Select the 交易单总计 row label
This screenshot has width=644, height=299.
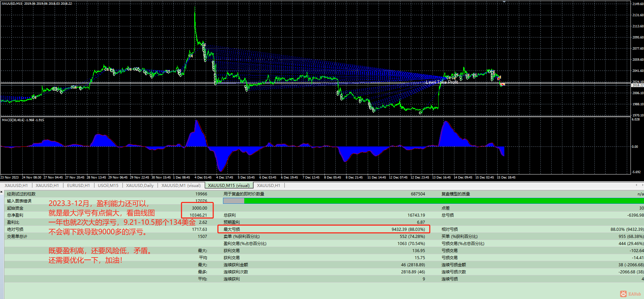tap(17, 237)
